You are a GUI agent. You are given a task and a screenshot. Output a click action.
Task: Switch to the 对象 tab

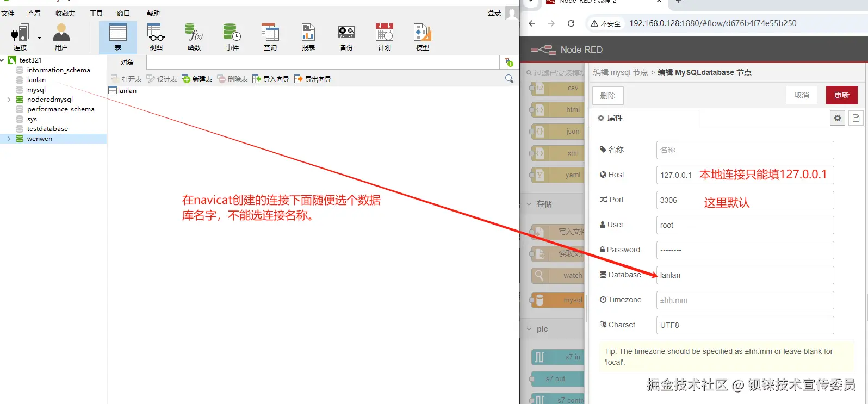pos(127,63)
